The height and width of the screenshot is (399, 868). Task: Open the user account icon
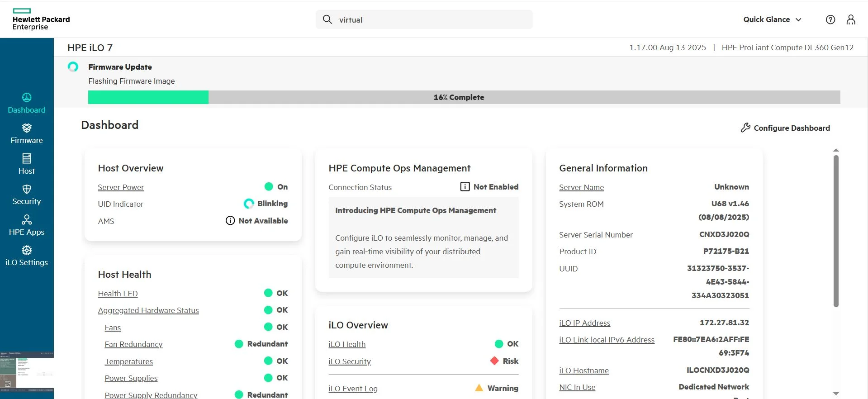coord(851,19)
